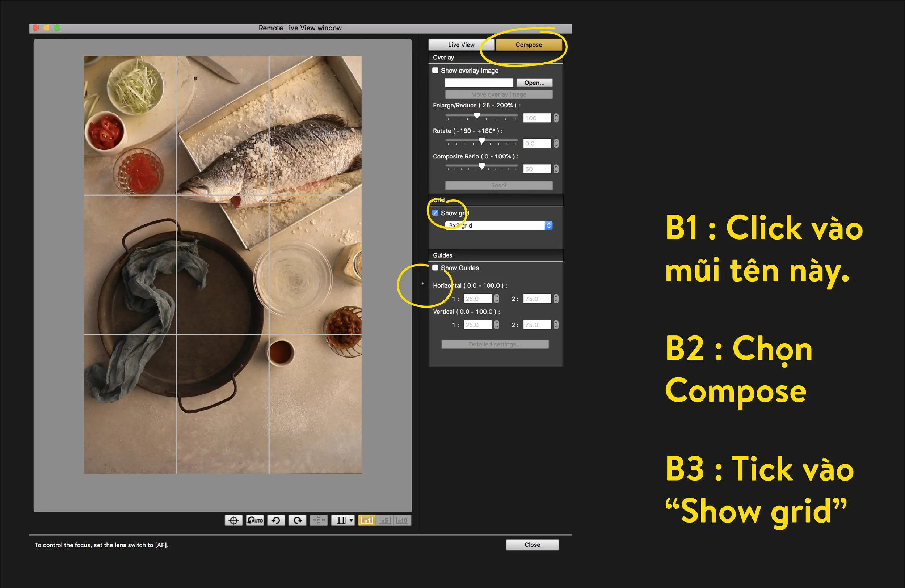Enable the Show overlay image checkbox
Image resolution: width=905 pixels, height=588 pixels.
pos(435,70)
